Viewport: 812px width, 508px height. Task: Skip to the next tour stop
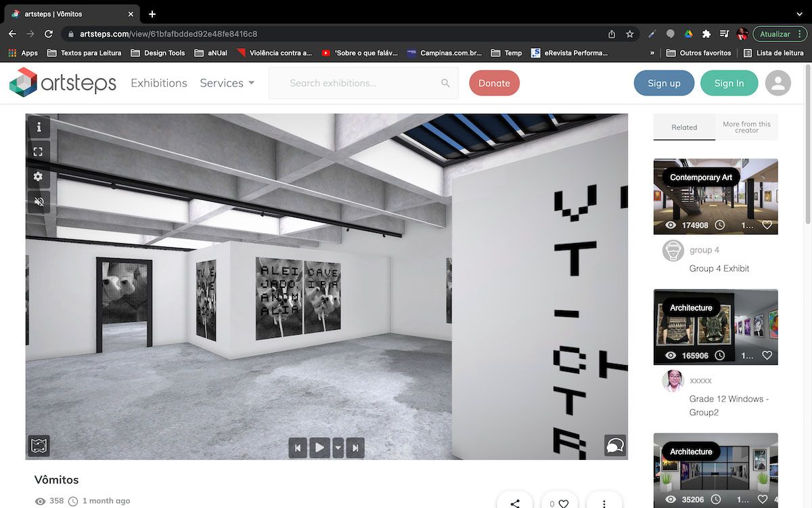pos(355,447)
